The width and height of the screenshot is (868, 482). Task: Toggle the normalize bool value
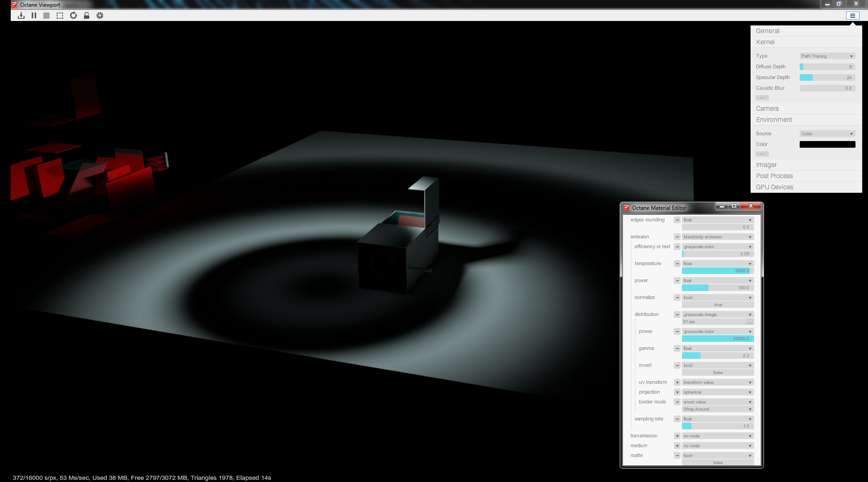coord(718,305)
